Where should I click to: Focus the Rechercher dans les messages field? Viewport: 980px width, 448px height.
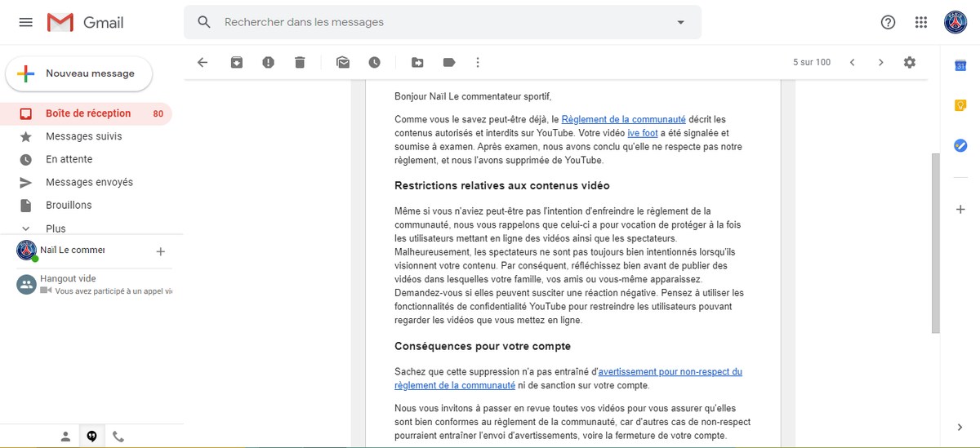441,22
